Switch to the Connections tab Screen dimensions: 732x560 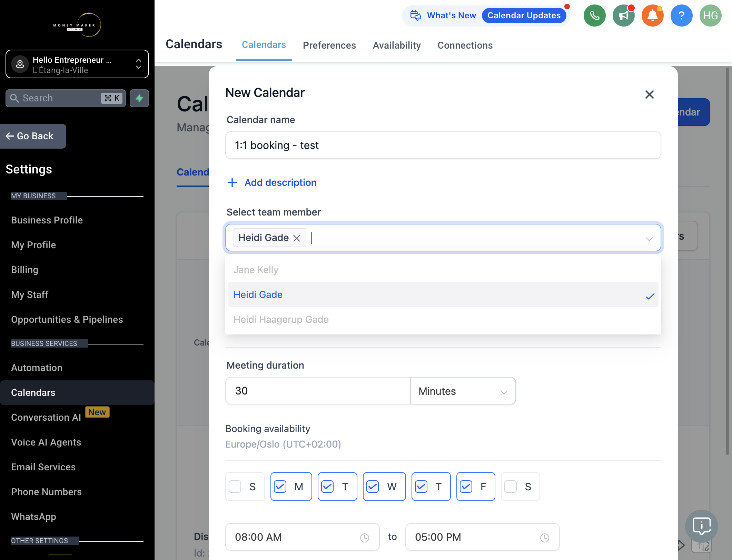coord(465,45)
